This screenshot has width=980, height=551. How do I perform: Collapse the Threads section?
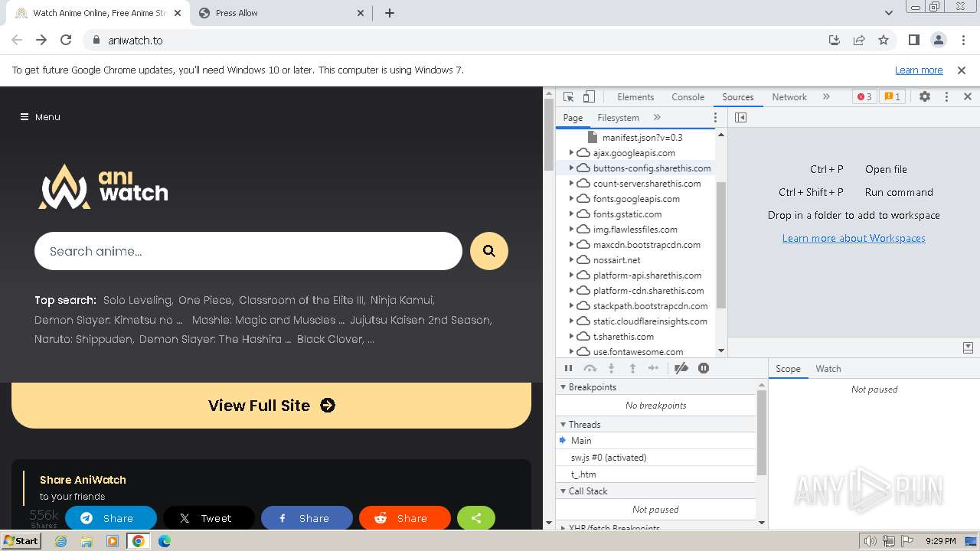[656, 425]
